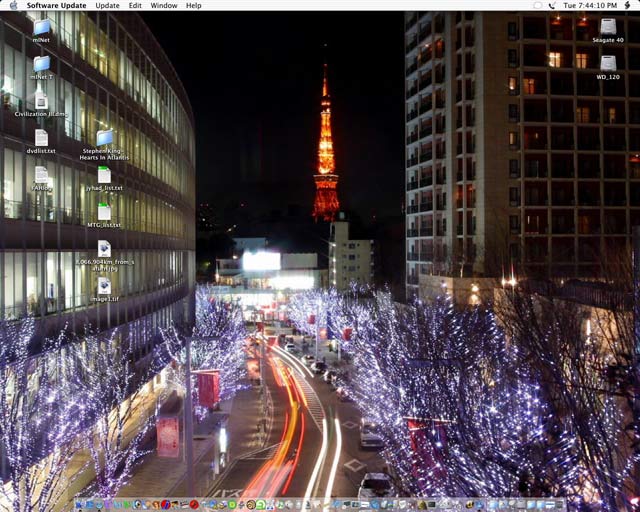The width and height of the screenshot is (640, 512).
Task: Open the Update menu
Action: [x=107, y=5]
